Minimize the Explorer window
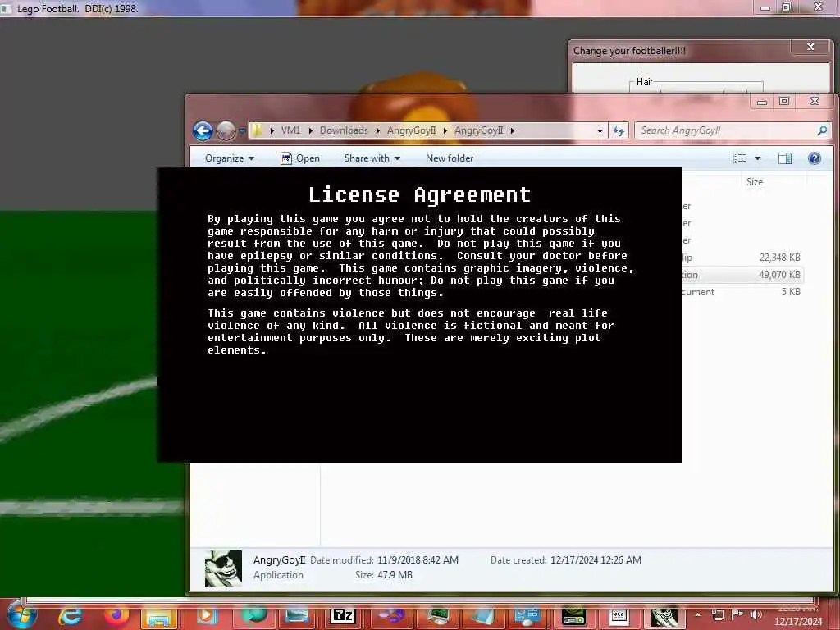Screen dimensions: 840x630 [762, 101]
